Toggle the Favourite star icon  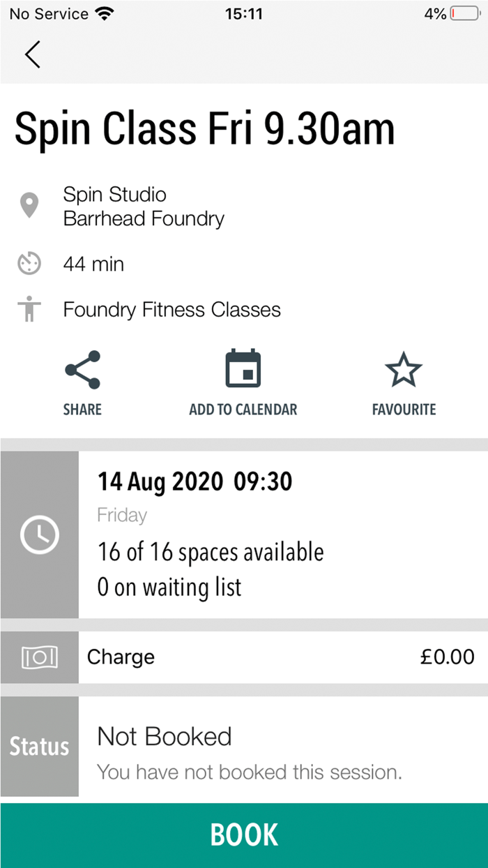click(x=404, y=370)
